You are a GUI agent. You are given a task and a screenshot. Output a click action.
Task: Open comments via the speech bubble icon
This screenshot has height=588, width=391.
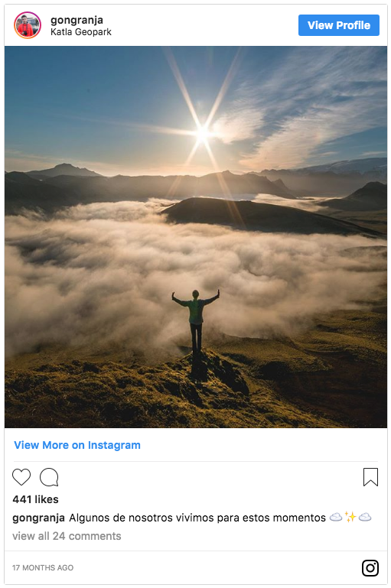click(49, 477)
